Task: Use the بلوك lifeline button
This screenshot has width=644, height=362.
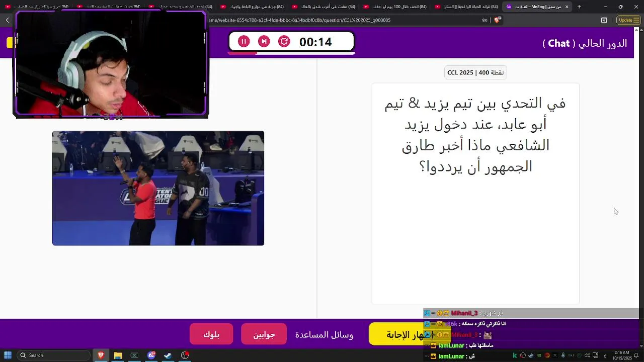Action: coord(211,334)
